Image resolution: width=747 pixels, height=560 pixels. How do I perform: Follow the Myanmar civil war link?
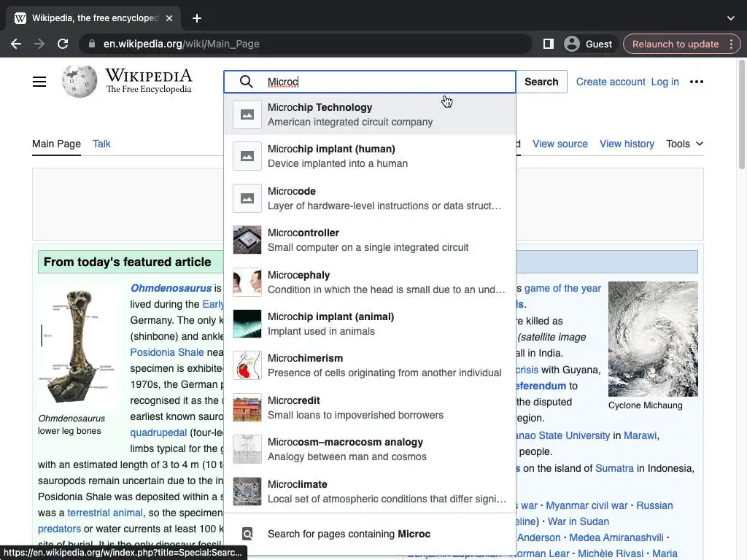(587, 505)
